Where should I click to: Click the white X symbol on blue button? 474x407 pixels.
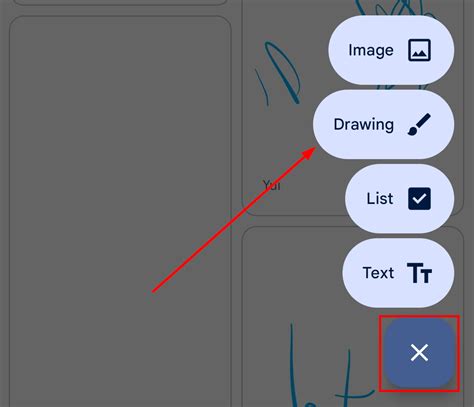[419, 353]
